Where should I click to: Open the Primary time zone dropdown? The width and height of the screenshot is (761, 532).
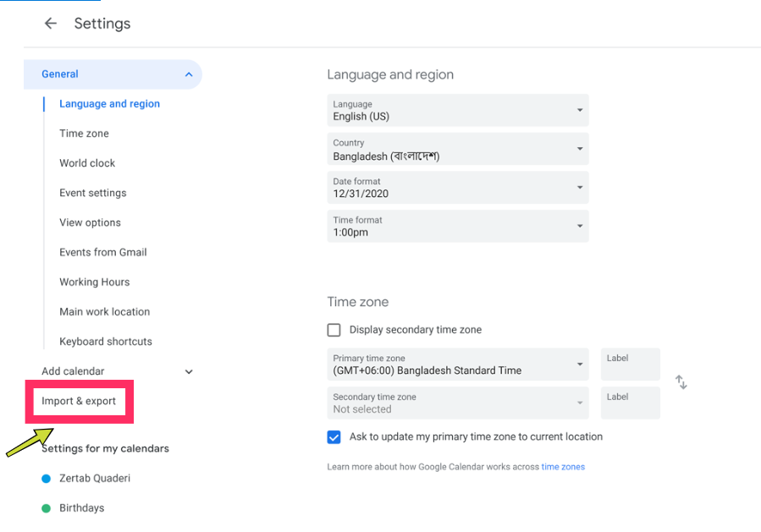coord(458,365)
